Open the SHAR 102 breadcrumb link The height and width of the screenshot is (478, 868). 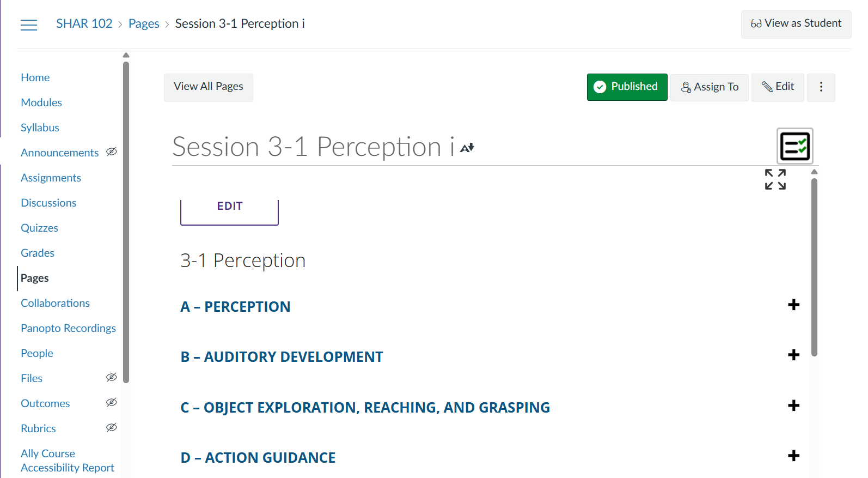tap(84, 24)
